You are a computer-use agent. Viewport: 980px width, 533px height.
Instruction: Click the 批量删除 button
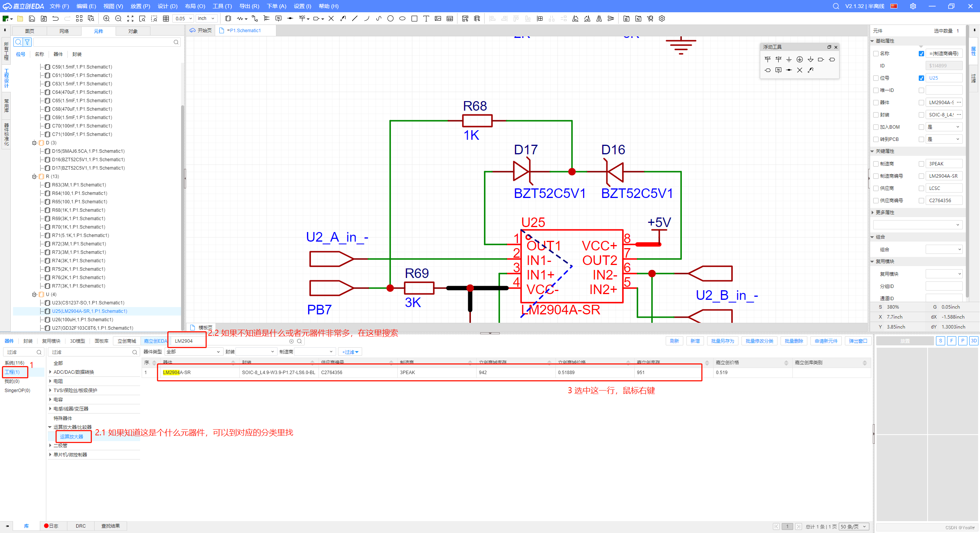tap(794, 341)
